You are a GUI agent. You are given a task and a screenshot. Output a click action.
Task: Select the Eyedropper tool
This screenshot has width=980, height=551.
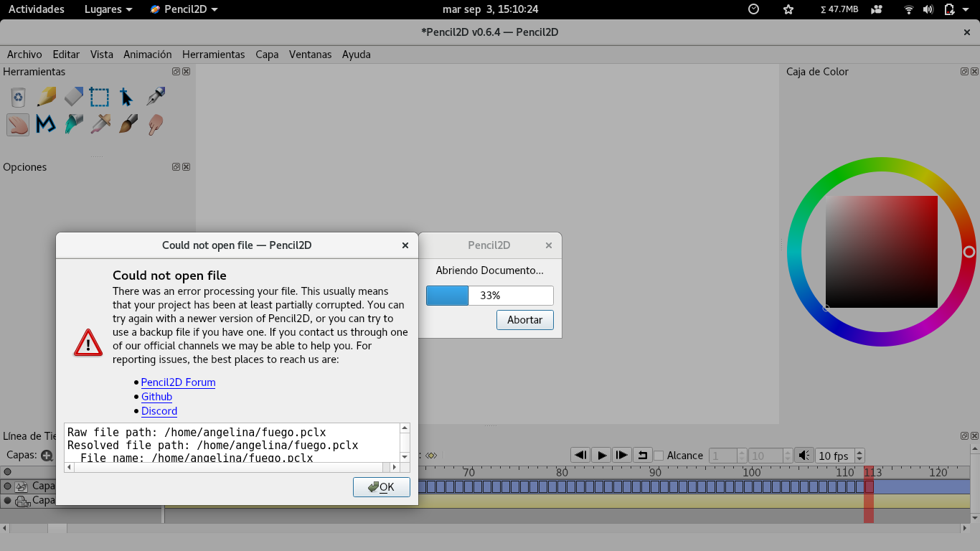tap(100, 124)
